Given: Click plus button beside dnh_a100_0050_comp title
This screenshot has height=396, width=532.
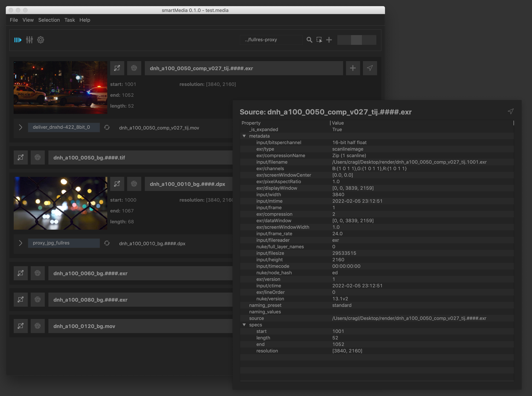Looking at the screenshot, I should [x=353, y=68].
